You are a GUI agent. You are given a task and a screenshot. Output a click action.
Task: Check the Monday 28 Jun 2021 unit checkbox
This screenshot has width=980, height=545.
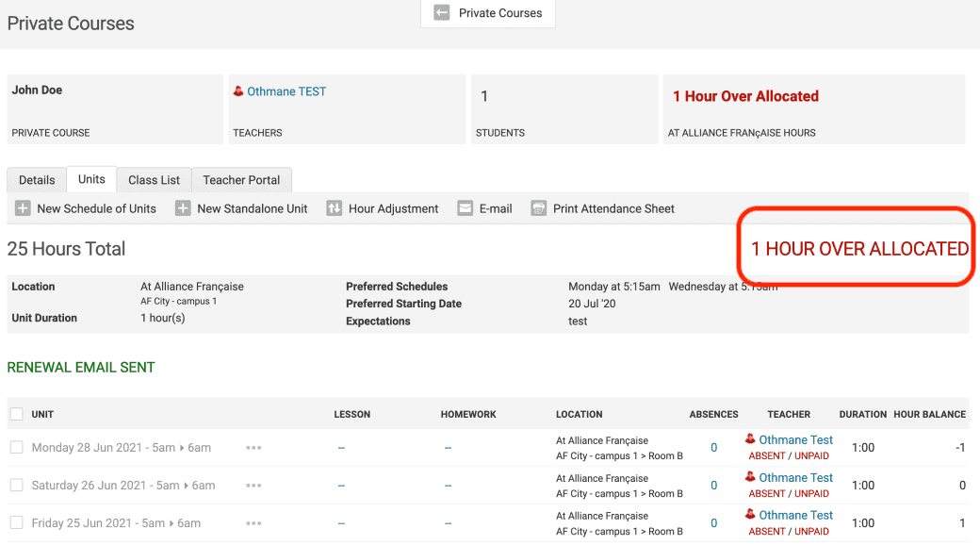[x=16, y=448]
